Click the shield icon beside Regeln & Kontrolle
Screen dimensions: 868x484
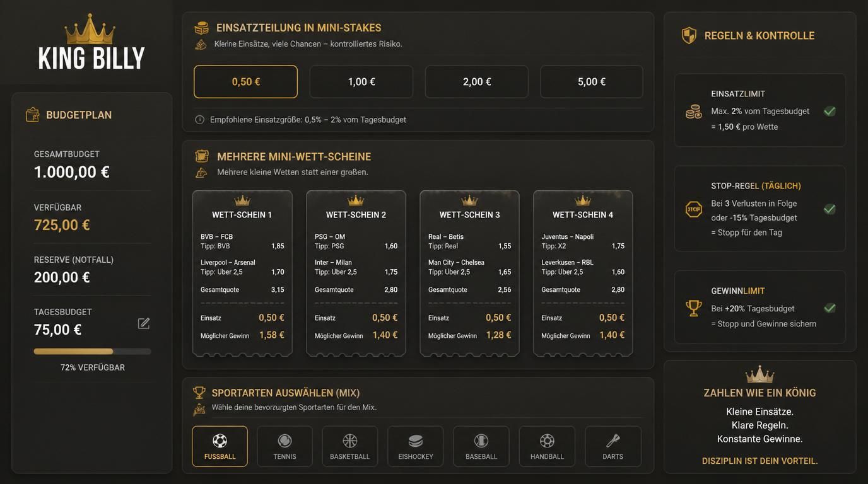[689, 35]
